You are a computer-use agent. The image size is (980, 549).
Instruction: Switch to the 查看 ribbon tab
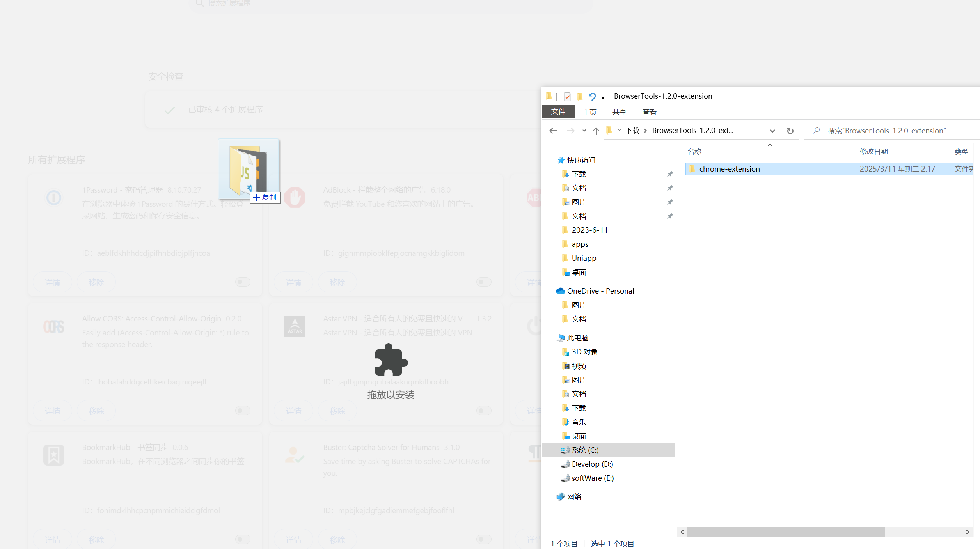pos(649,112)
